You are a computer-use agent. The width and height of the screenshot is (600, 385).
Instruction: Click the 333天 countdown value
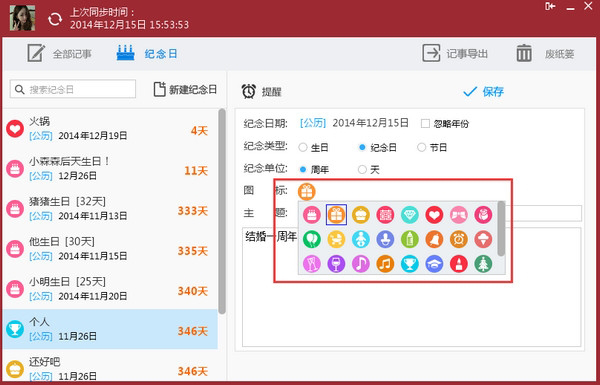pos(192,211)
